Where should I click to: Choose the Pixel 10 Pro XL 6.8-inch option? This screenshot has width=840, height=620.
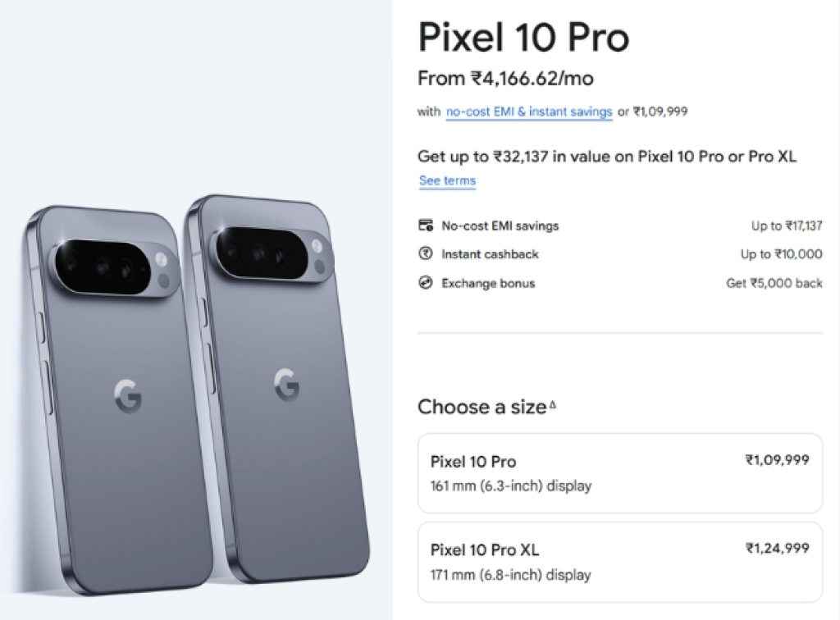tap(619, 562)
